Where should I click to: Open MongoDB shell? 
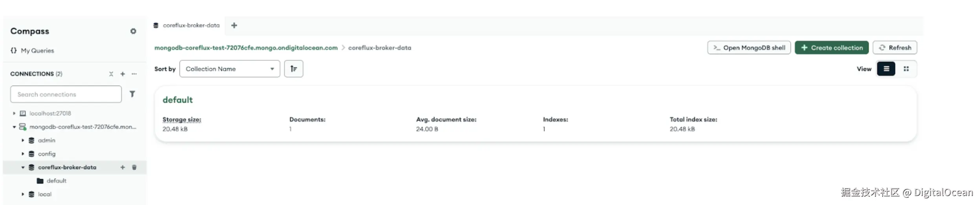coord(749,48)
